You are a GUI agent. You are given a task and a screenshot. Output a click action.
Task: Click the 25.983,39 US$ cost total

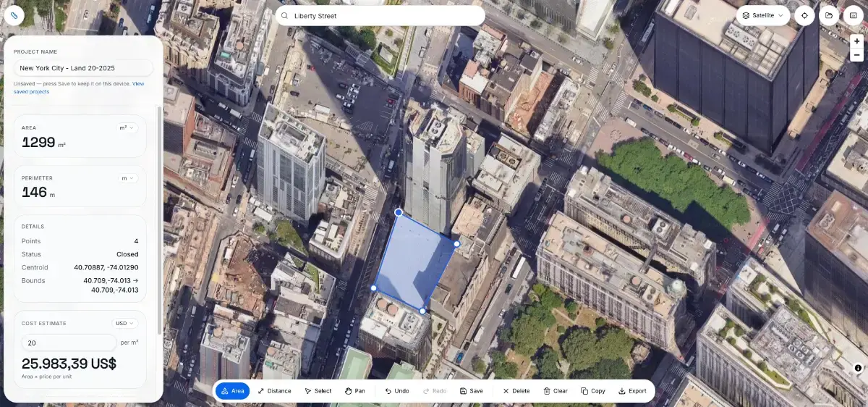[x=69, y=364]
